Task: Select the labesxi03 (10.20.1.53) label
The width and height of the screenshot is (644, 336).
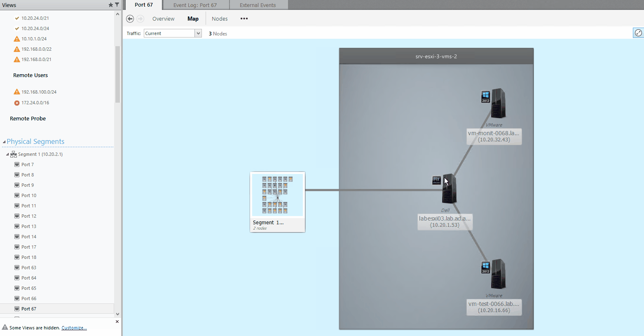Action: click(x=445, y=222)
